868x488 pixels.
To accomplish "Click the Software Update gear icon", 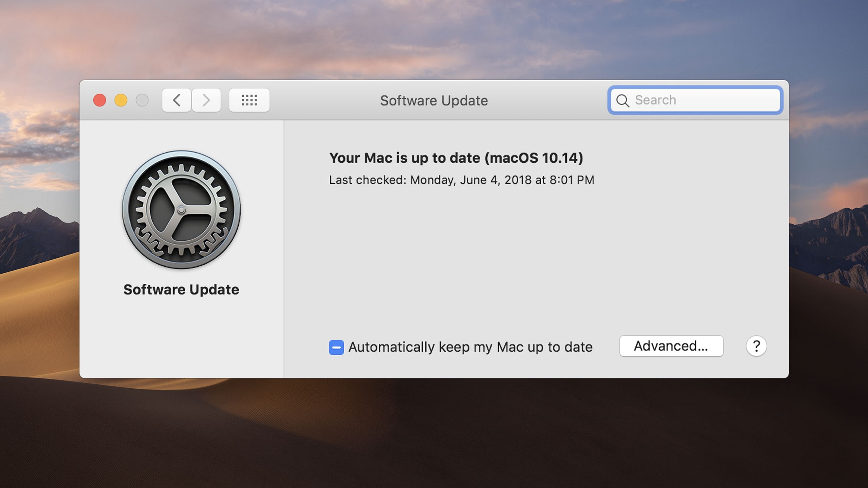I will [181, 211].
